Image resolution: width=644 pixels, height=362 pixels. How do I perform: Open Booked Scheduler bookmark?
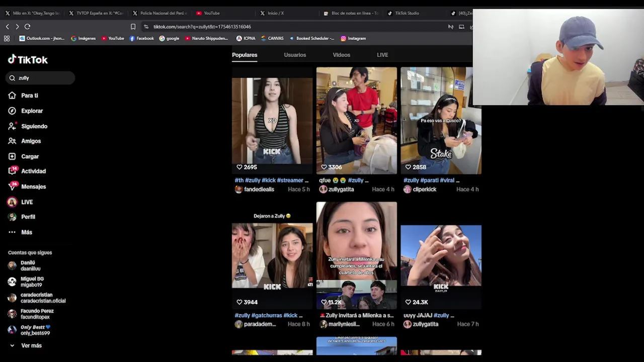point(311,38)
